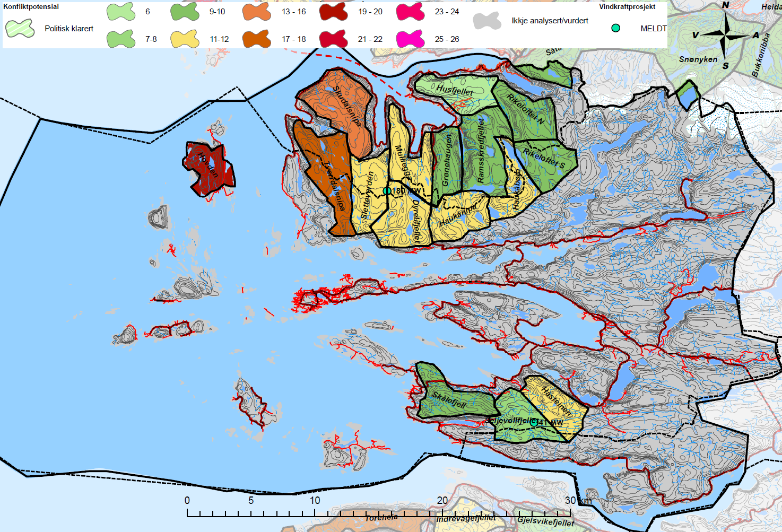782x532 pixels.
Task: Click the Torehela label near scale bar
Action: [x=381, y=517]
